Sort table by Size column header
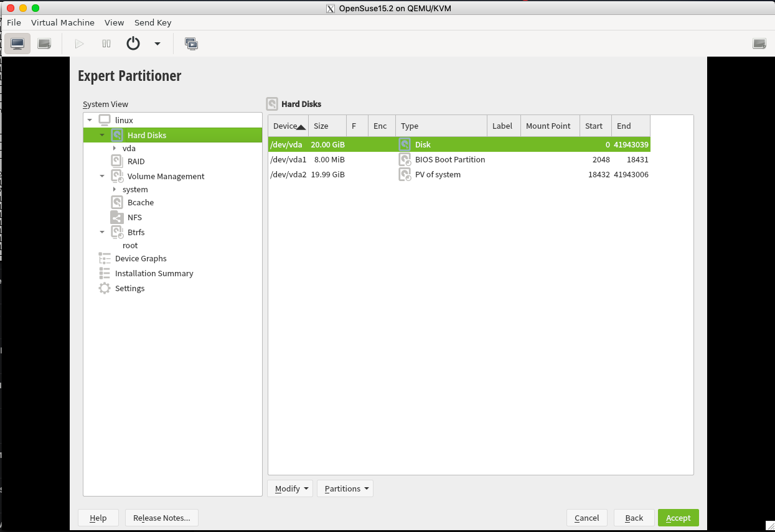The image size is (775, 532). [327, 126]
